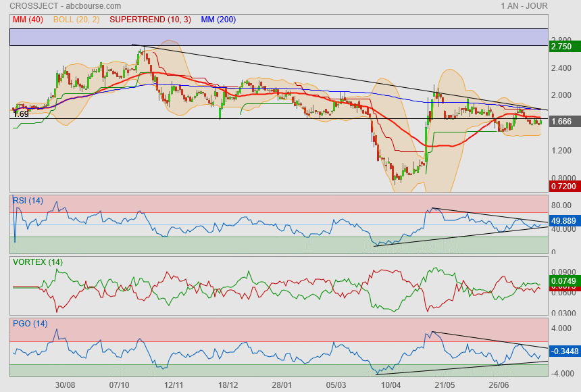Click the CROSSJECT - abcbourse.com chart title
Screen dimensions: 581x392
[x=66, y=6]
